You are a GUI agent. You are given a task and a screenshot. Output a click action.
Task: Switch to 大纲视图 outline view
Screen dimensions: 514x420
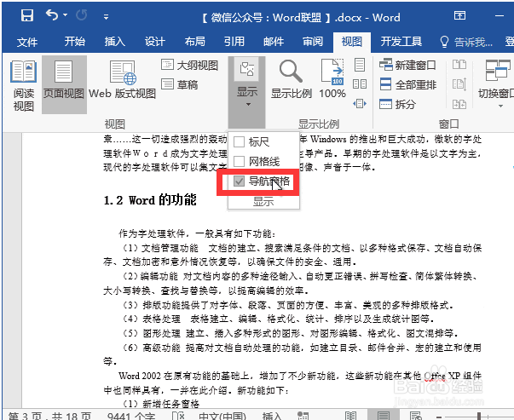click(x=189, y=66)
